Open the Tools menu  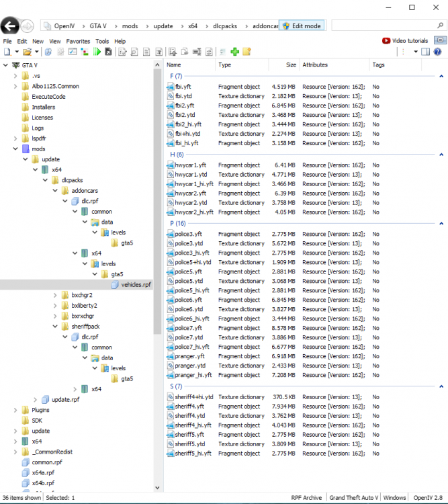point(102,41)
